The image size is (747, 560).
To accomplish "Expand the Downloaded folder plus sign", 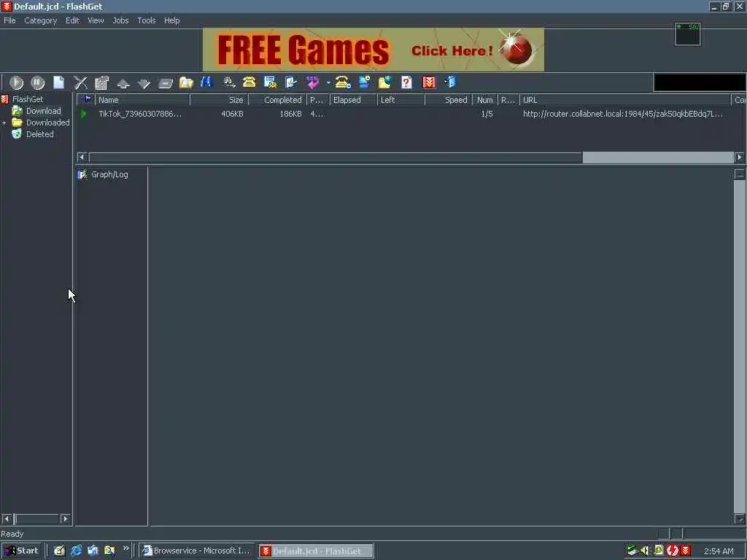I will point(4,122).
